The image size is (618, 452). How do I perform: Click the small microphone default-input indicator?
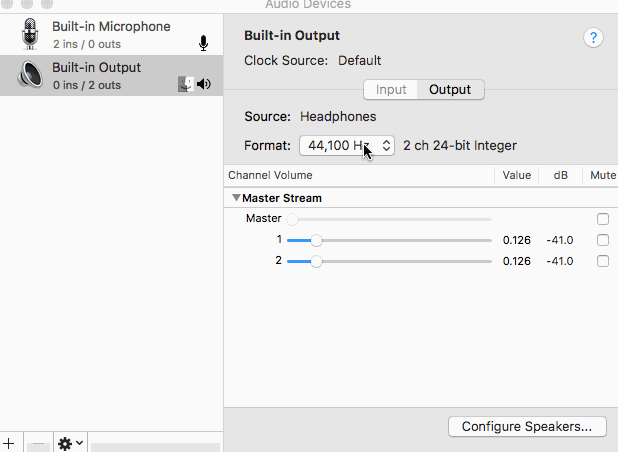coord(204,43)
